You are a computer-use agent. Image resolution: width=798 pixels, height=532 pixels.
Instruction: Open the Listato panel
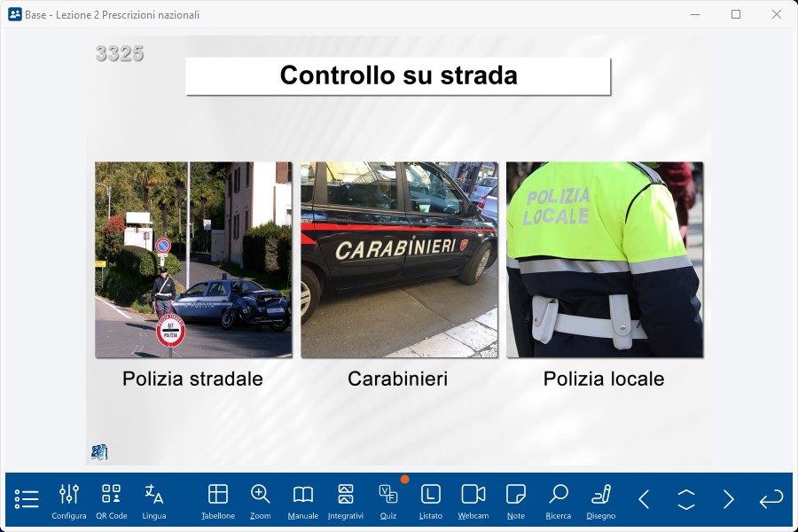click(x=431, y=501)
